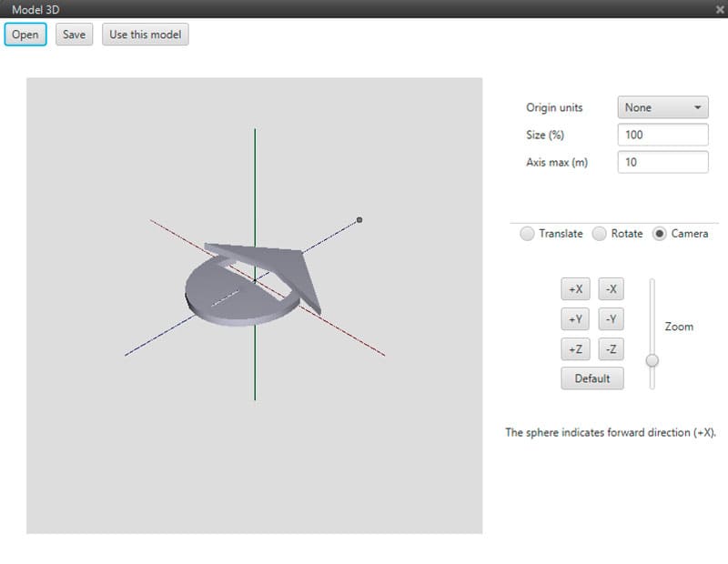Set camera view to +Z
The height and width of the screenshot is (564, 728).
coord(575,349)
